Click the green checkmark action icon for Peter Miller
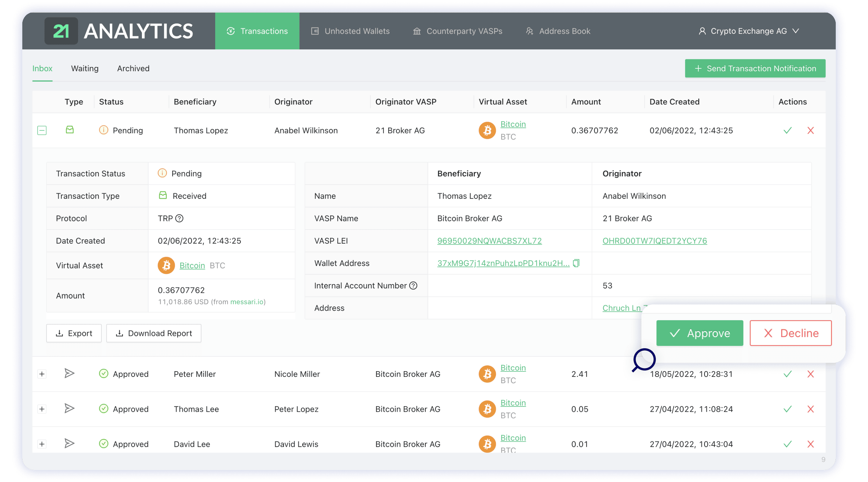The width and height of the screenshot is (868, 482). pos(787,373)
